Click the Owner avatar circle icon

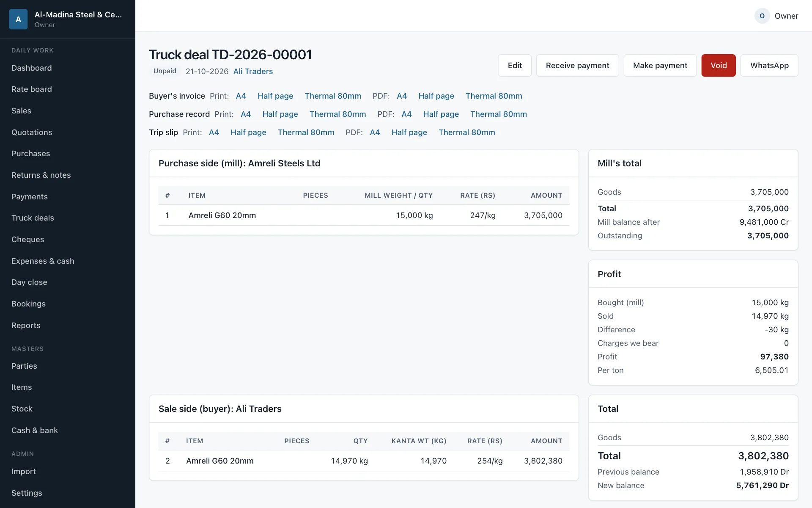(762, 16)
